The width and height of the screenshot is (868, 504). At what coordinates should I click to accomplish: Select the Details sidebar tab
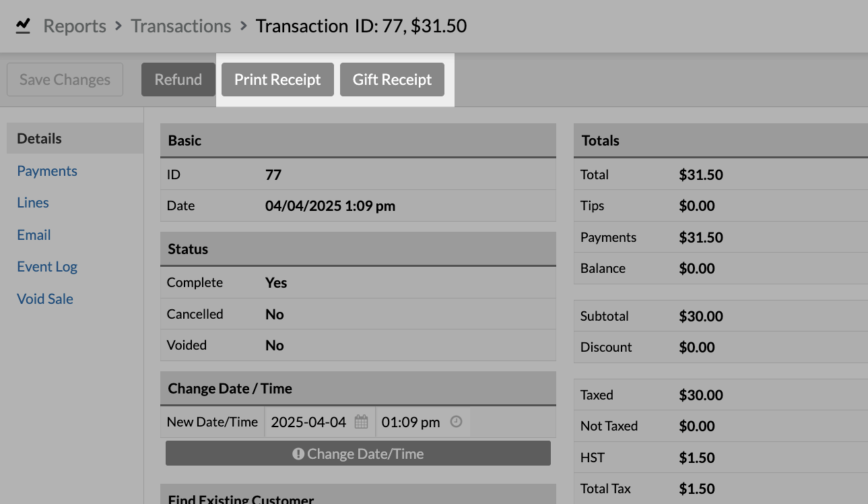pos(75,138)
